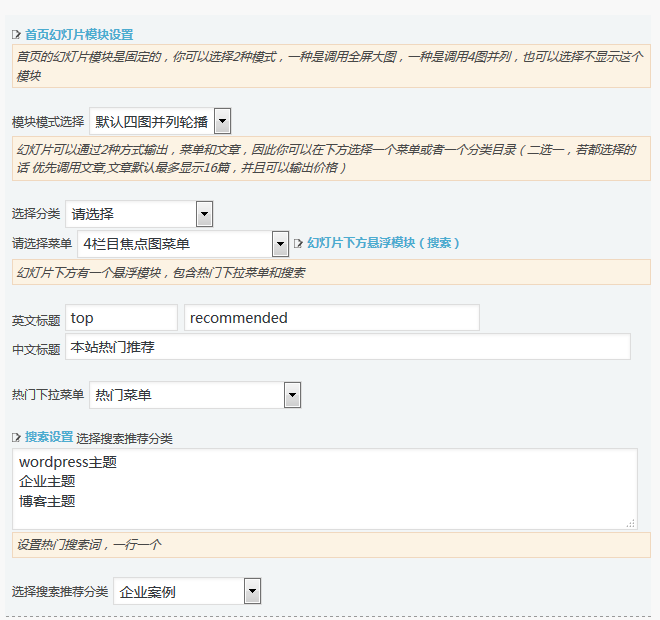The height and width of the screenshot is (620, 660).
Task: Click the 首页幻灯片模块设置 heading link
Action: [x=78, y=35]
